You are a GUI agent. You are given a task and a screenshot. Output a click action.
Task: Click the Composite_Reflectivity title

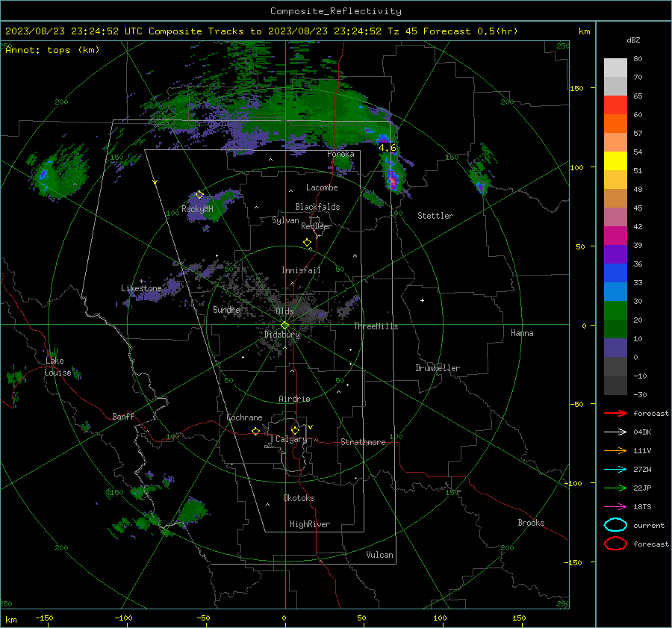[x=336, y=11]
